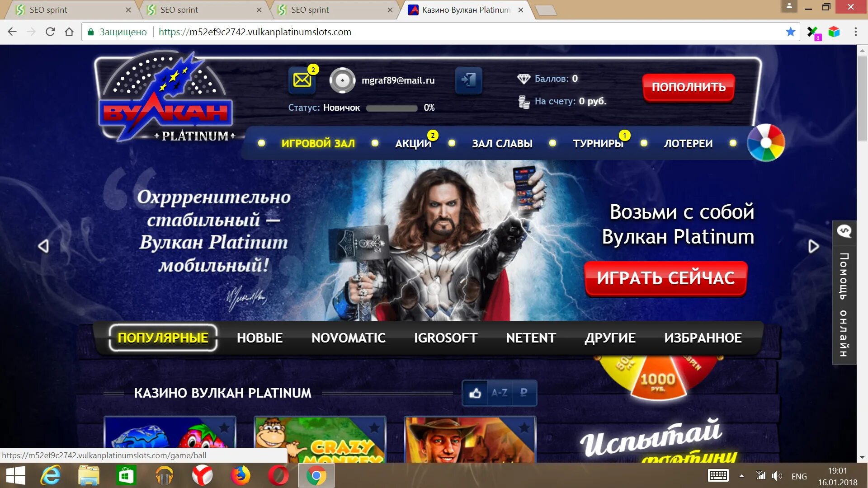
Task: Click the browser address bar URL
Action: (x=255, y=32)
